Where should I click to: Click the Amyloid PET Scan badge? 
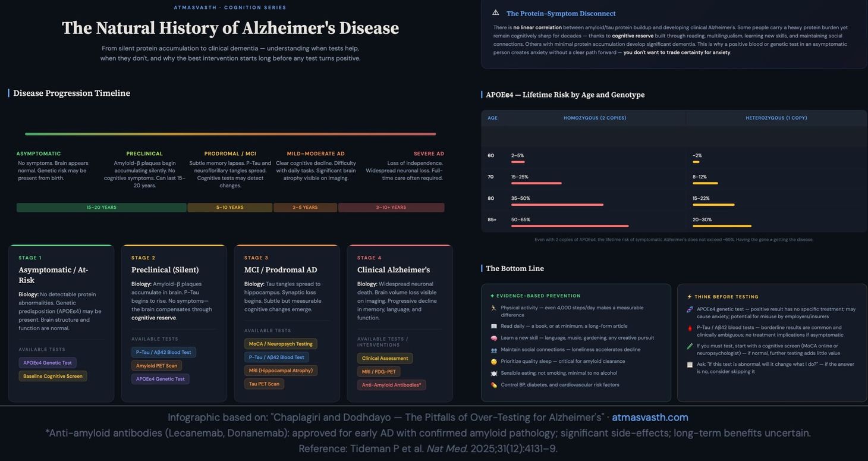click(x=156, y=365)
